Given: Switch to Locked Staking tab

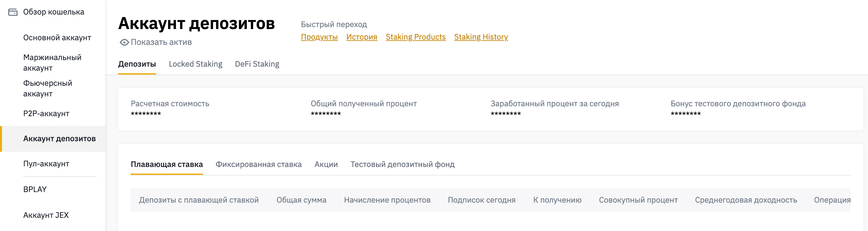Looking at the screenshot, I should 195,64.
